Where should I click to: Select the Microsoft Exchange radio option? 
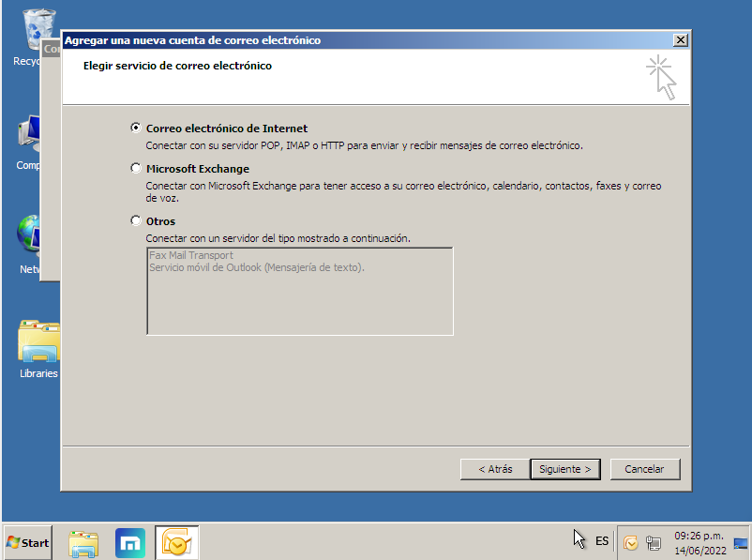136,168
